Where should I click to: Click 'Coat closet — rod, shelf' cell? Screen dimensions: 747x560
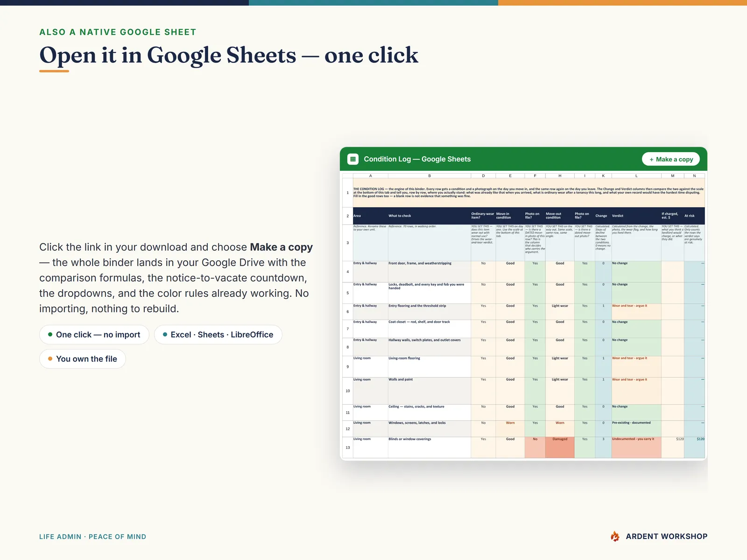[429, 329]
